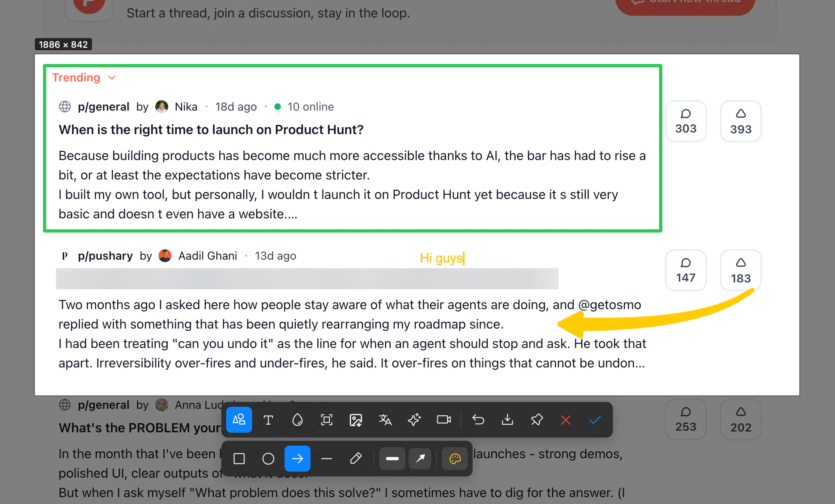The height and width of the screenshot is (504, 835).
Task: Pin the screenshot to the screen
Action: (537, 420)
